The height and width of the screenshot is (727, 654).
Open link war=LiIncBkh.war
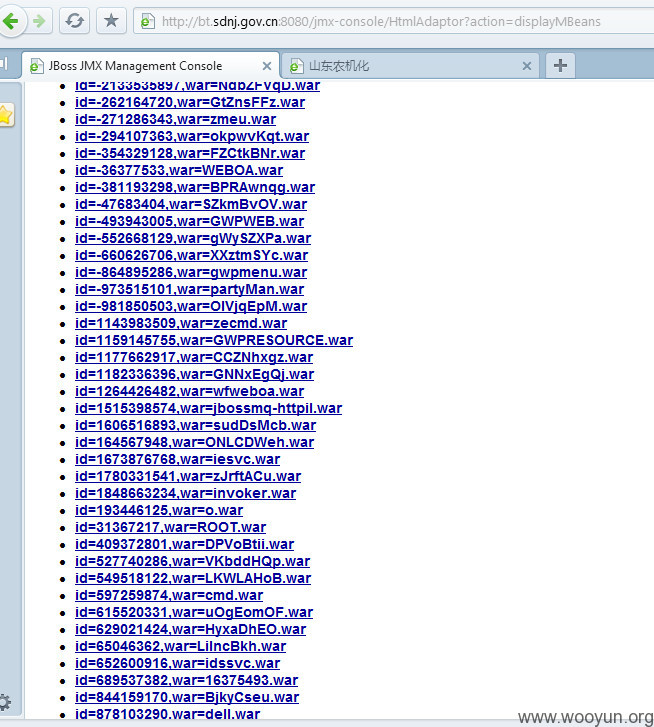(x=180, y=646)
